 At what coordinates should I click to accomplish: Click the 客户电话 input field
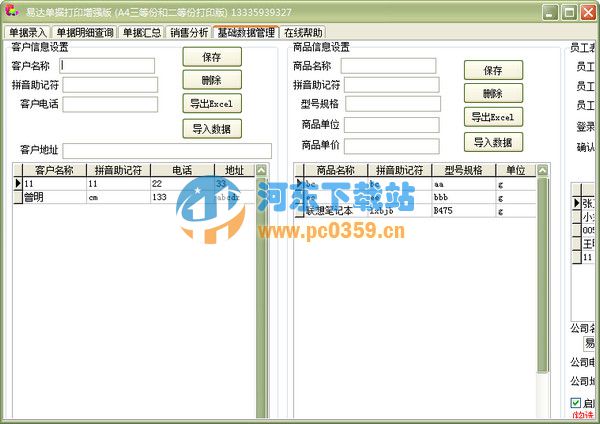[110, 104]
